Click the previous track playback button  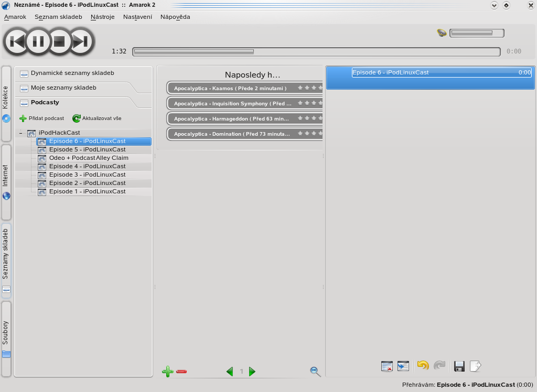tap(17, 41)
